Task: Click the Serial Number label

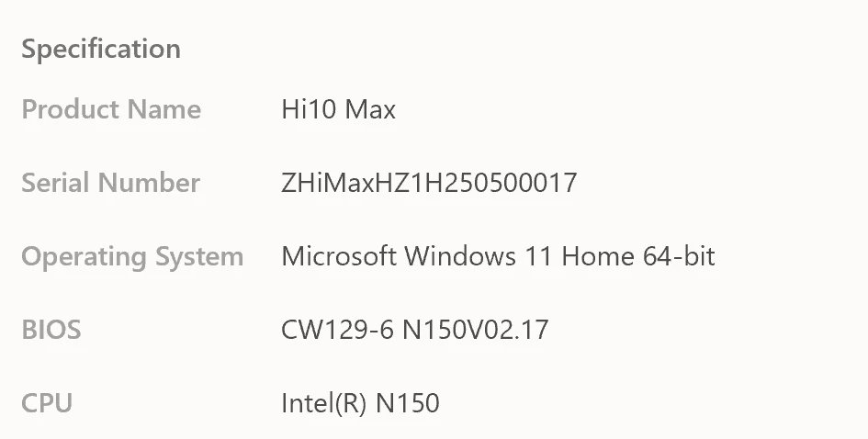Action: pyautogui.click(x=110, y=183)
